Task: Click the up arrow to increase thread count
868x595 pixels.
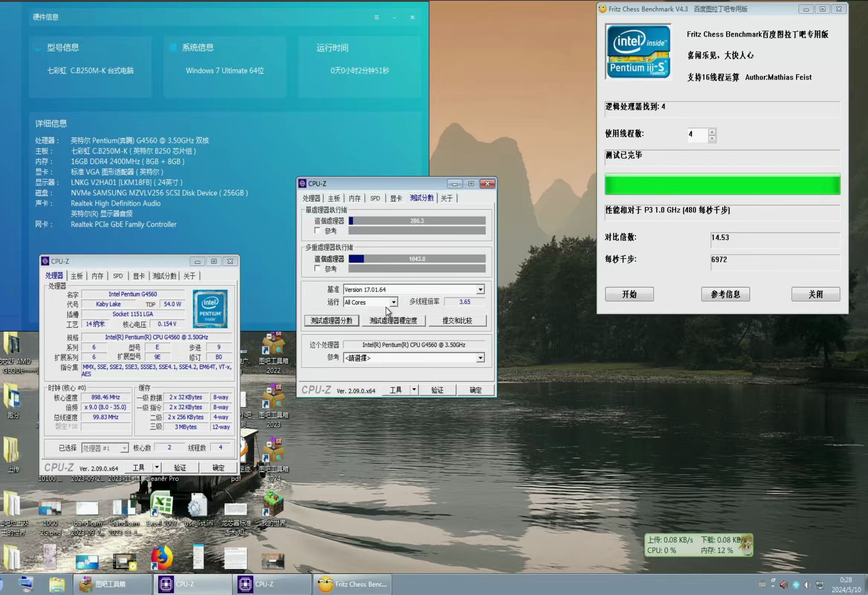Action: (x=712, y=132)
